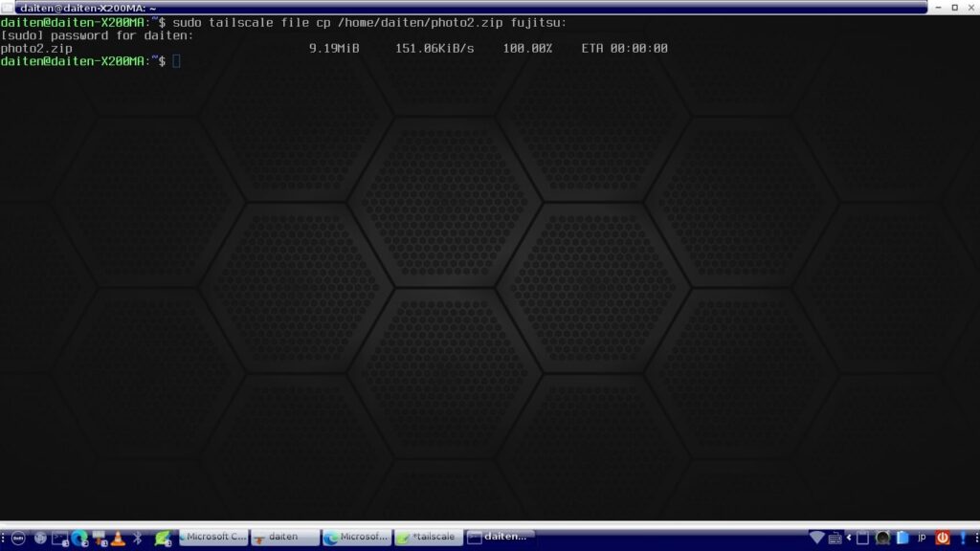Switch to the "daiten" file manager window
980x551 pixels.
284,538
